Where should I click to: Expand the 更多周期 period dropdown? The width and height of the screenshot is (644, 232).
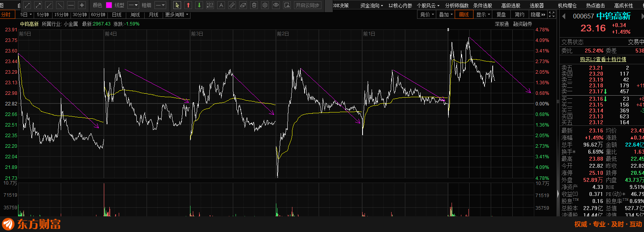[x=177, y=14]
